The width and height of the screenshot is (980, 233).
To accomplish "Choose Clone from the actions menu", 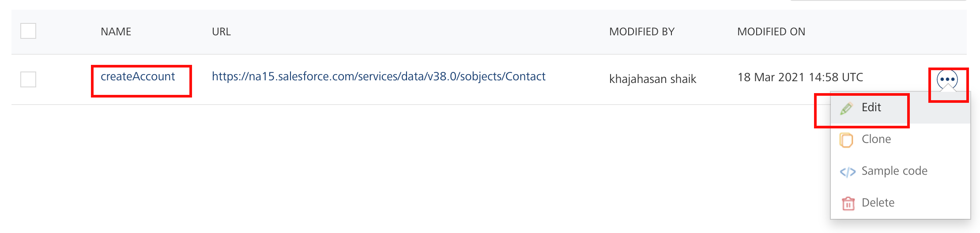I will point(876,139).
